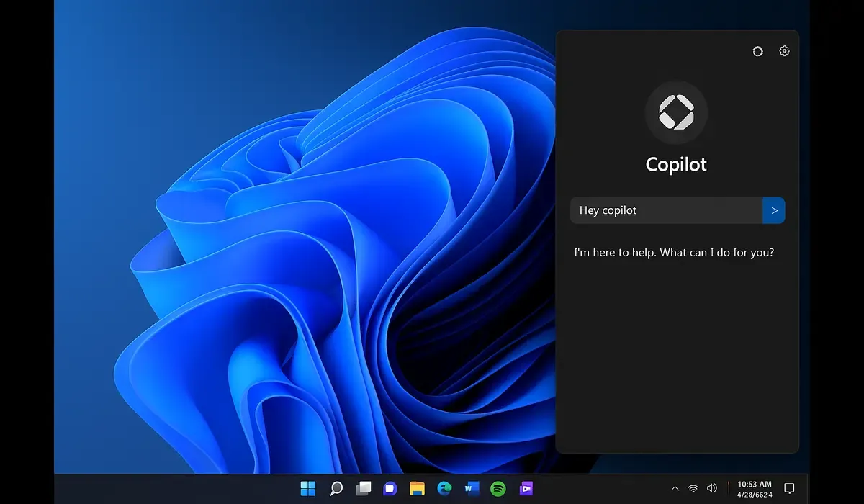Open the Start menu
864x504 pixels.
308,489
